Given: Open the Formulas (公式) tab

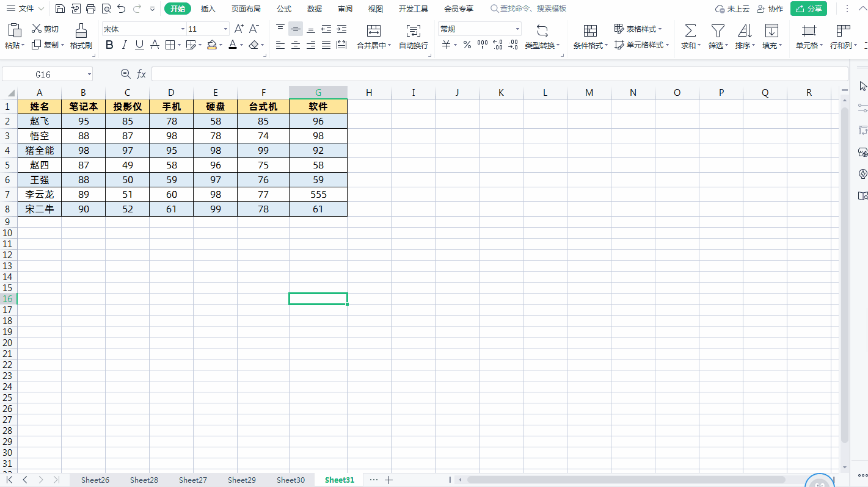Looking at the screenshot, I should (284, 9).
